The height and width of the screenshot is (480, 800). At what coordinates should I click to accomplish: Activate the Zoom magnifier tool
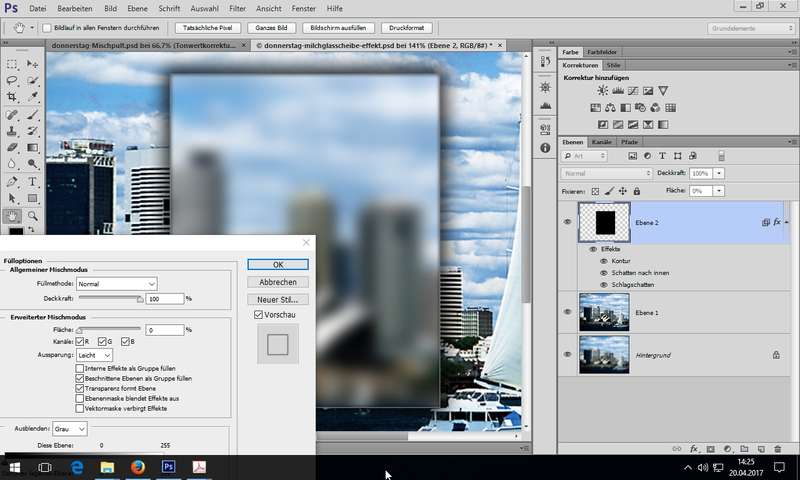pos(33,215)
